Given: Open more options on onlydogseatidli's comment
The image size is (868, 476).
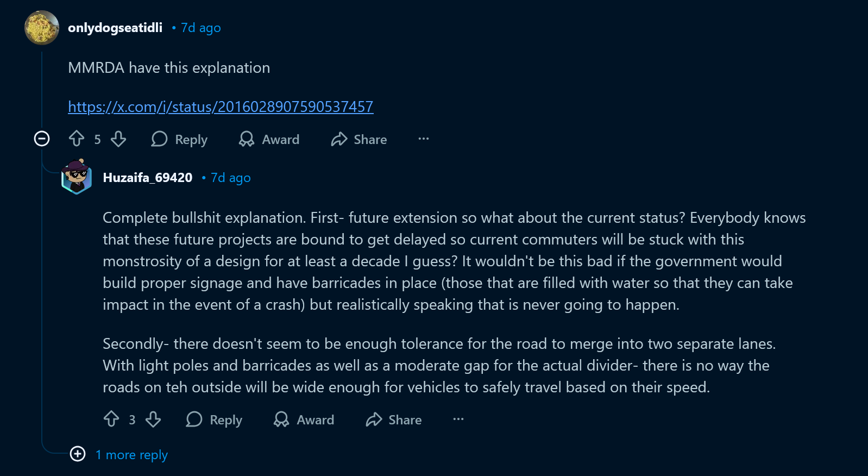Looking at the screenshot, I should click(x=424, y=139).
